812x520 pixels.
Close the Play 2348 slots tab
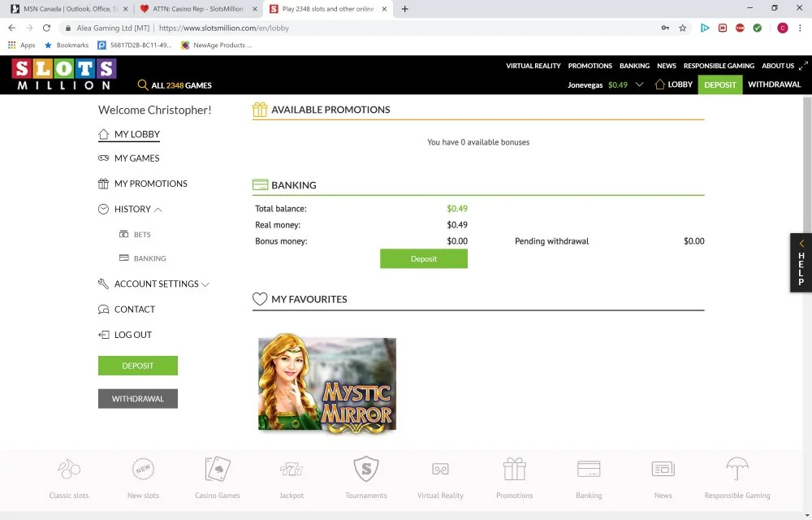(384, 9)
